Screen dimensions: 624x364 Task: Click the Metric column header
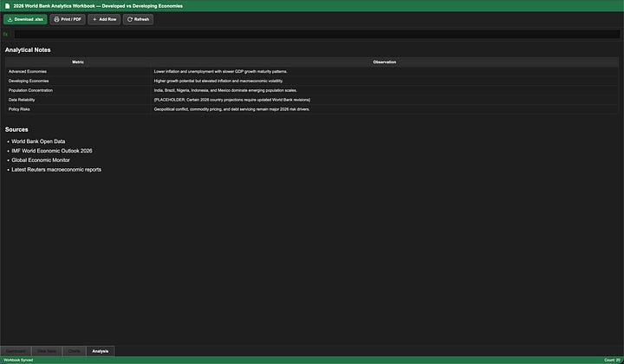78,62
